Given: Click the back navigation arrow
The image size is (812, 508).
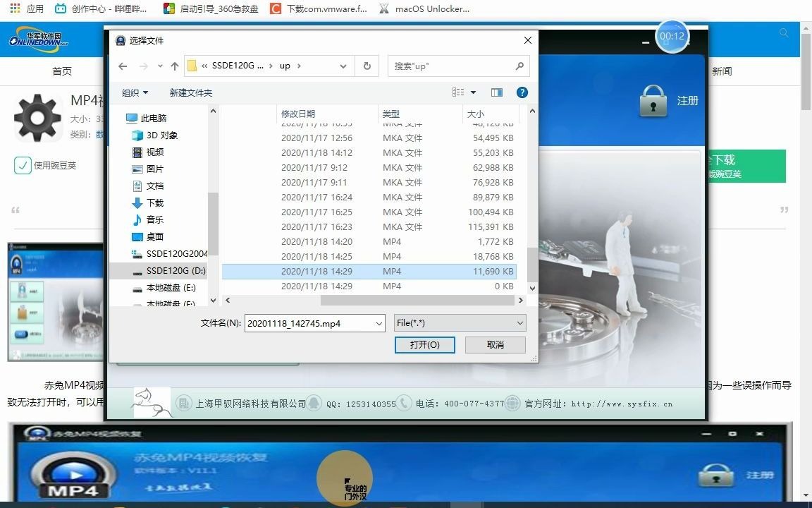Looking at the screenshot, I should (x=123, y=65).
